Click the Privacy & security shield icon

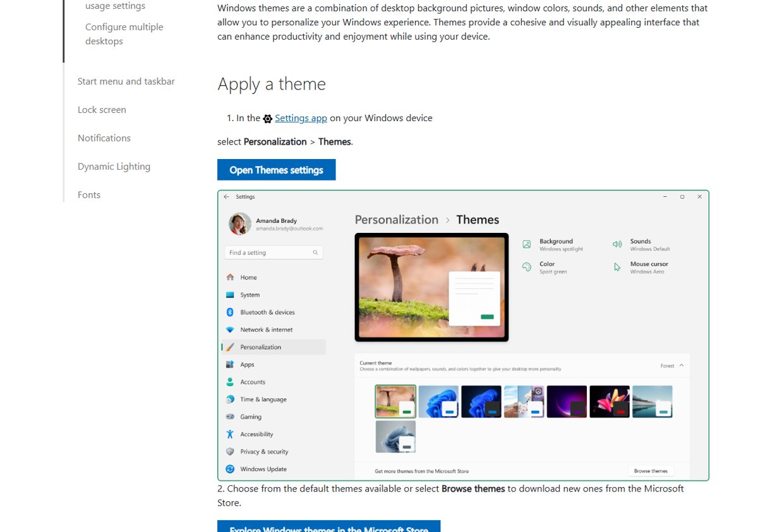[x=230, y=452]
